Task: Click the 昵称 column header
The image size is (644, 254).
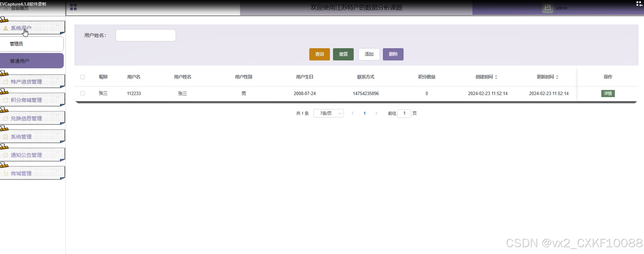Action: point(103,77)
